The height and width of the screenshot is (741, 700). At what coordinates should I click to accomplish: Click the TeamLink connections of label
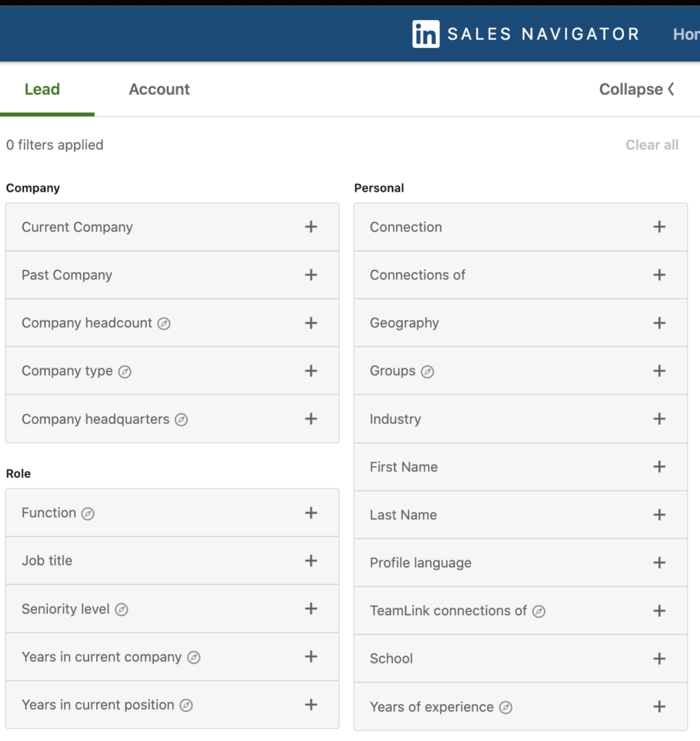448,611
